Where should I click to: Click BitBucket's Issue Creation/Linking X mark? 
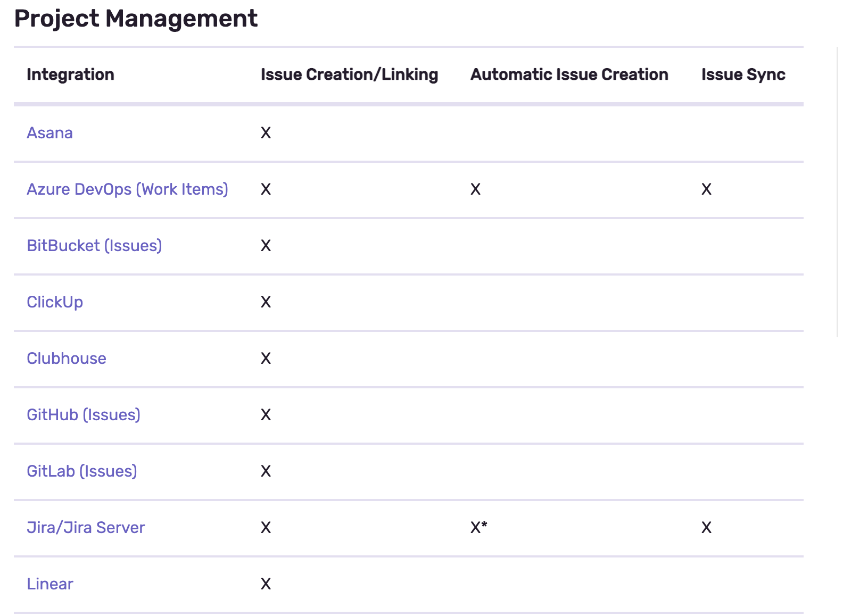pos(266,246)
